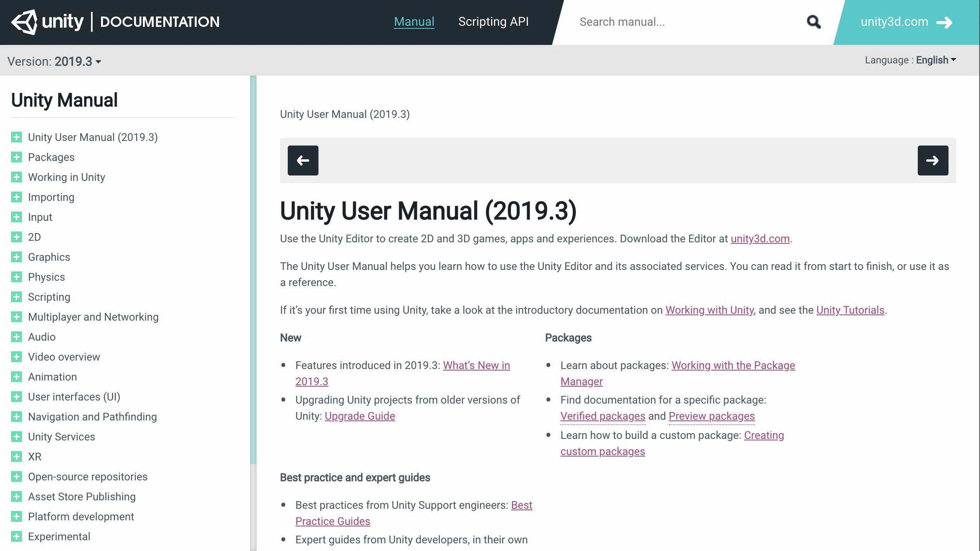The height and width of the screenshot is (551, 980).
Task: Follow the unity3d.com link in the intro paragraph
Action: tap(760, 238)
